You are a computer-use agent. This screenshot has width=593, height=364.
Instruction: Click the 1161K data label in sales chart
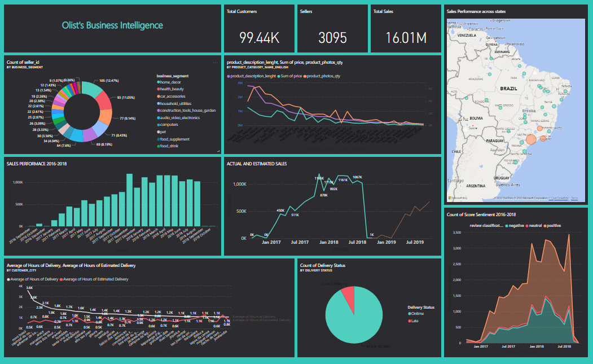coord(342,180)
